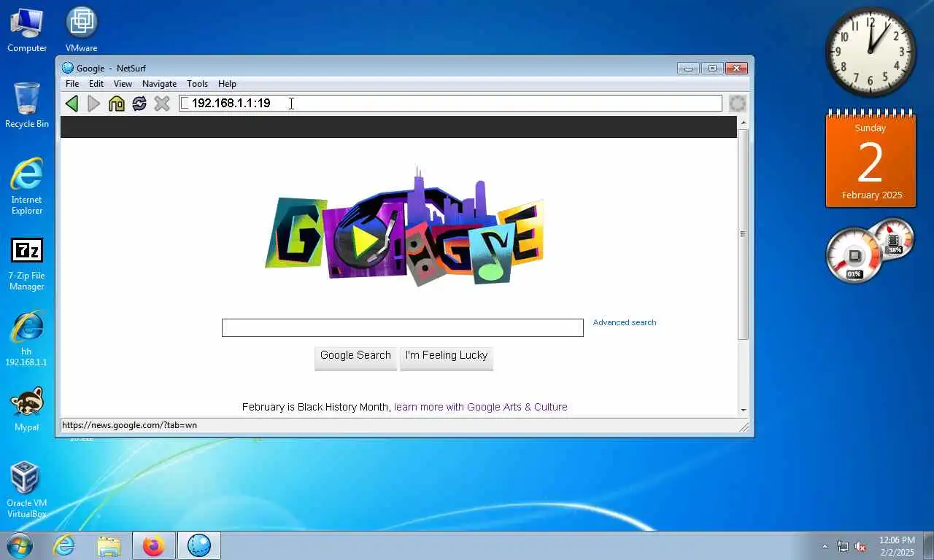934x560 pixels.
Task: Click the NetSurf throbber icon
Action: [x=738, y=104]
